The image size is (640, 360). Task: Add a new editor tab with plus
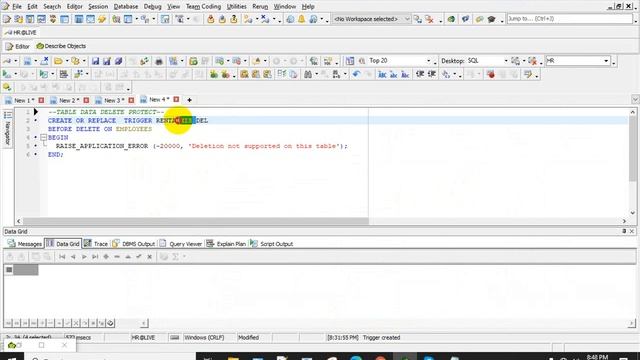pyautogui.click(x=189, y=100)
